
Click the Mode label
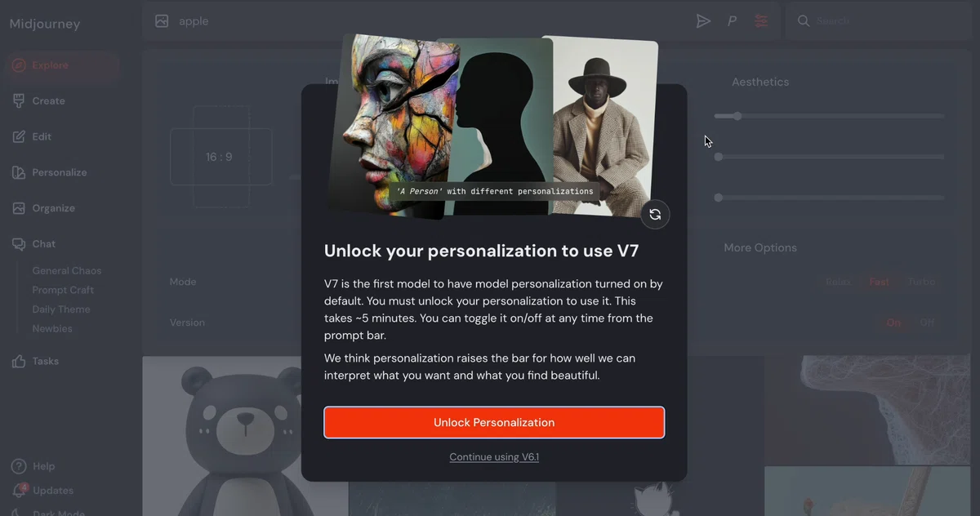point(183,282)
